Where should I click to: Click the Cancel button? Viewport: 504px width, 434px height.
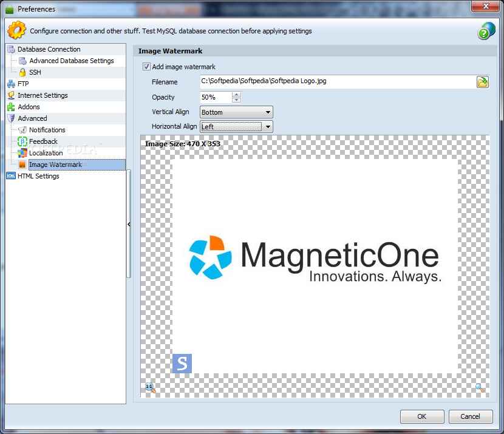coord(470,416)
